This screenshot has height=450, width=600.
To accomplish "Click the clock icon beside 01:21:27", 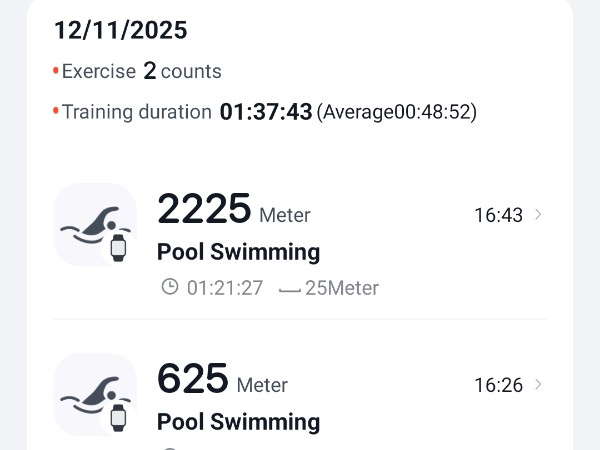I will [170, 288].
